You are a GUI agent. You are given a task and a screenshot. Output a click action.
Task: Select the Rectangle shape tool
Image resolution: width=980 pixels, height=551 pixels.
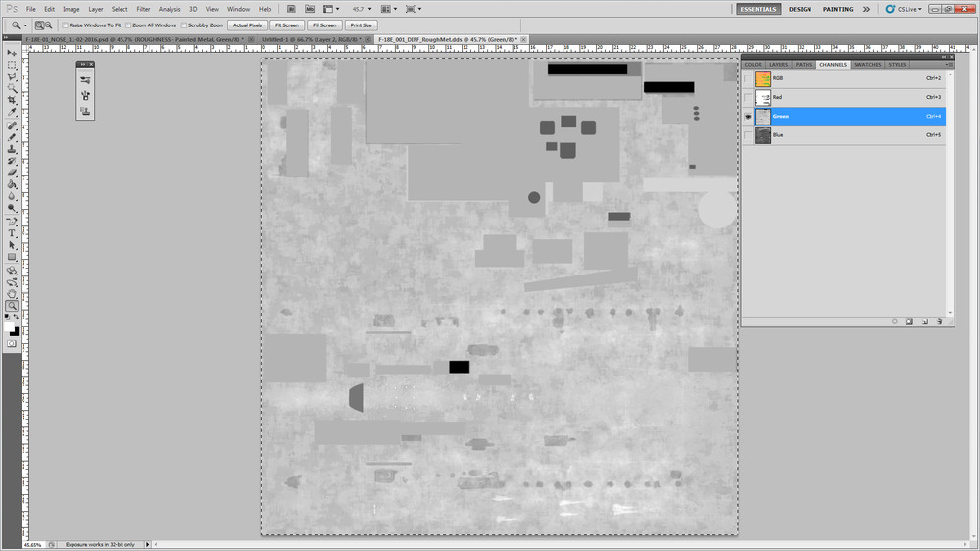tap(12, 257)
